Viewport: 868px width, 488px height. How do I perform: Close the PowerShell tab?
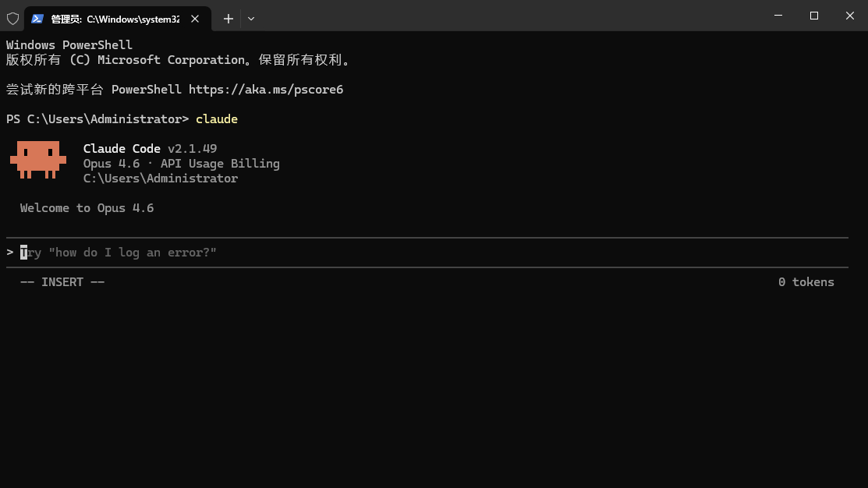tap(195, 19)
